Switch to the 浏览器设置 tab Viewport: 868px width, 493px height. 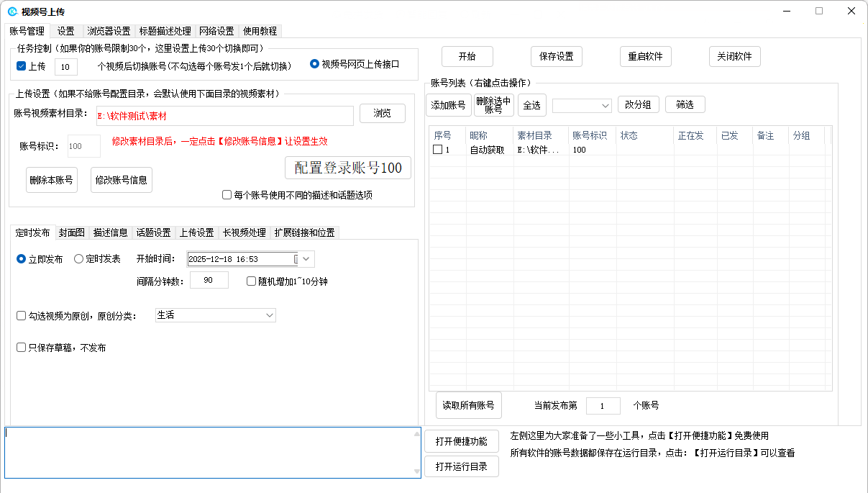[x=109, y=31]
